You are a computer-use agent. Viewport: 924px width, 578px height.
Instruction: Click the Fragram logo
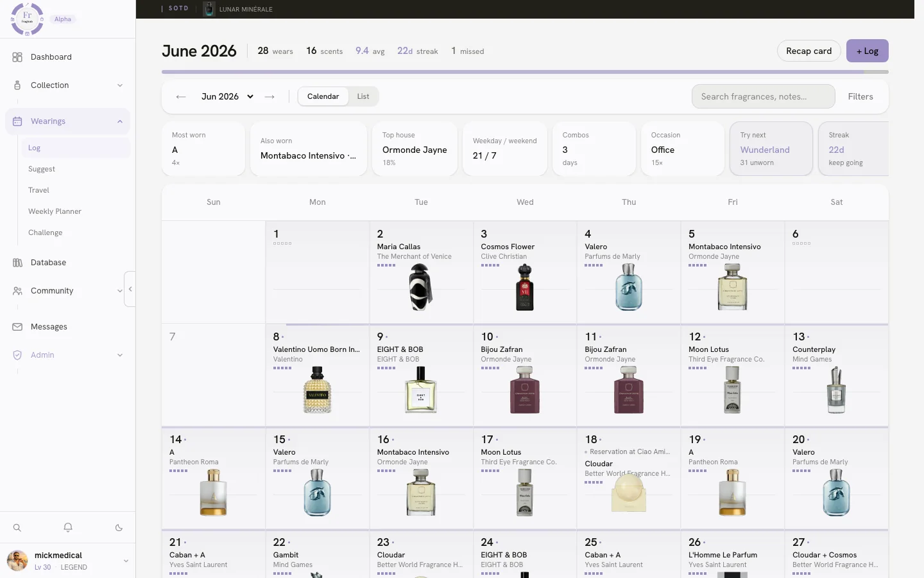pyautogui.click(x=27, y=19)
